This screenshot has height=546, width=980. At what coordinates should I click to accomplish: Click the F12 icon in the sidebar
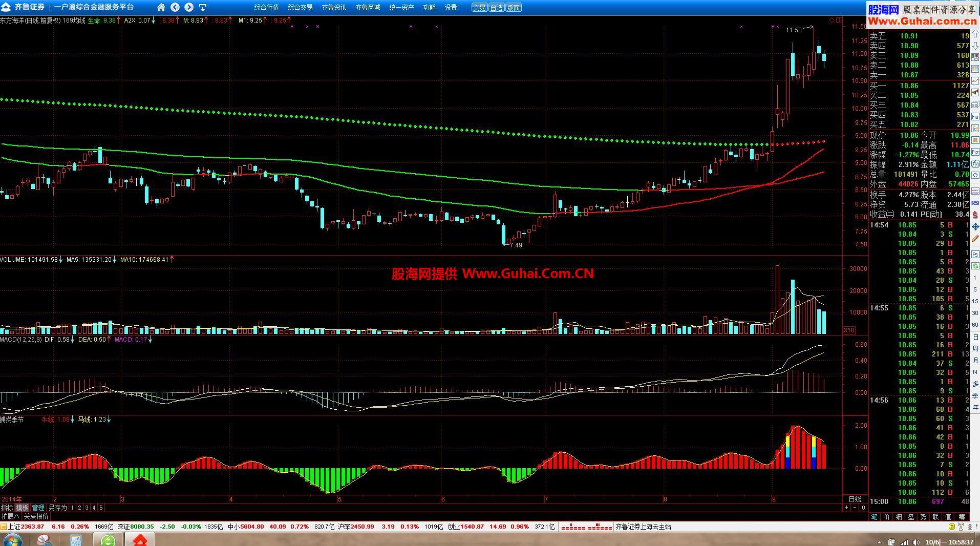tap(975, 152)
